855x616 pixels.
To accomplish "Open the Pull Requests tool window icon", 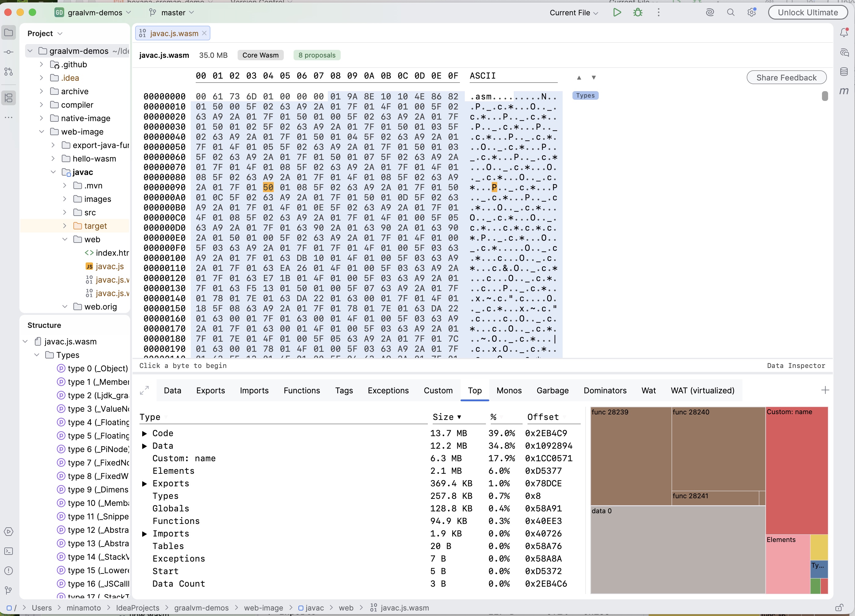I will (9, 71).
